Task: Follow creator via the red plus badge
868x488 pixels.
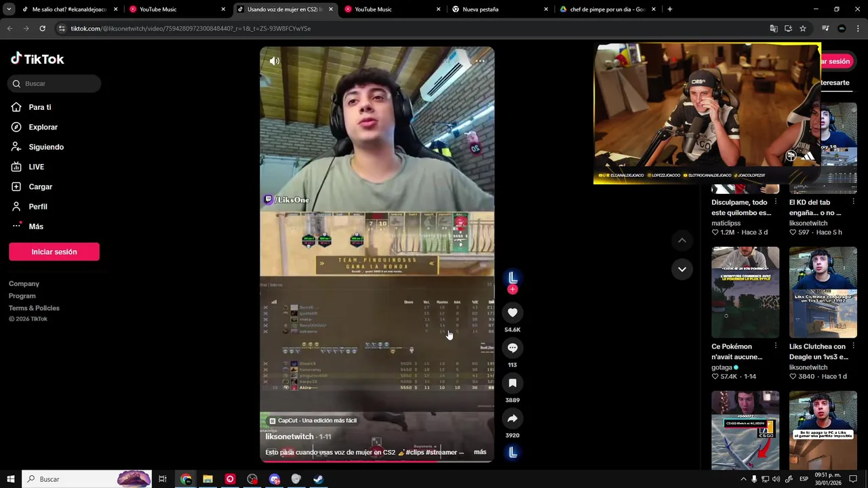Action: click(513, 289)
